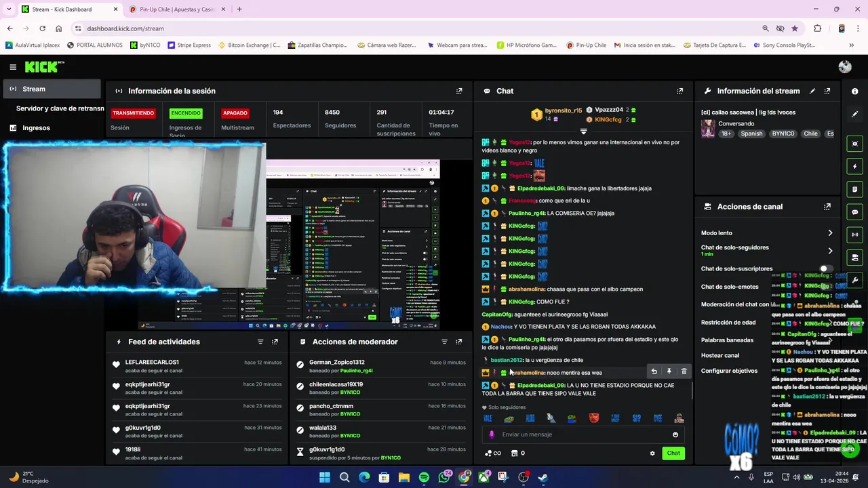This screenshot has width=868, height=488.
Task: Toggle moderator actions note icon in sidebar
Action: [855, 189]
